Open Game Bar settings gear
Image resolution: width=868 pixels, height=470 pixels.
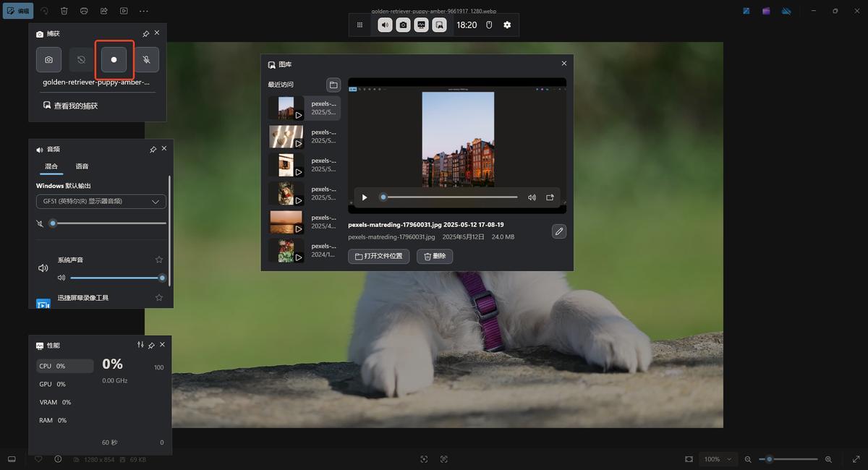(507, 25)
